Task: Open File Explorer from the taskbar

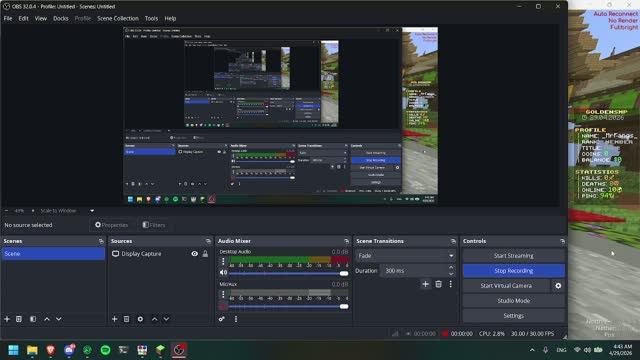Action: click(x=32, y=350)
